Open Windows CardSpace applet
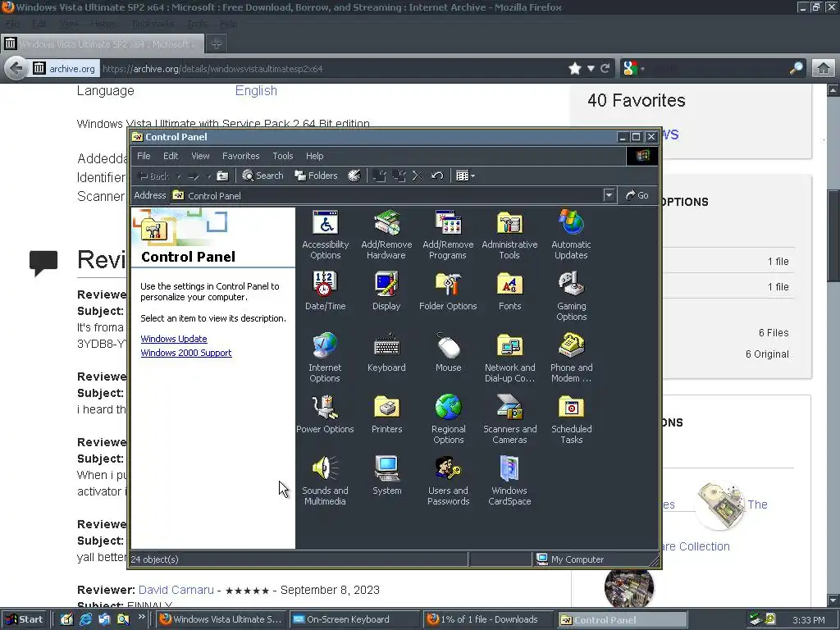Image resolution: width=840 pixels, height=630 pixels. tap(509, 481)
